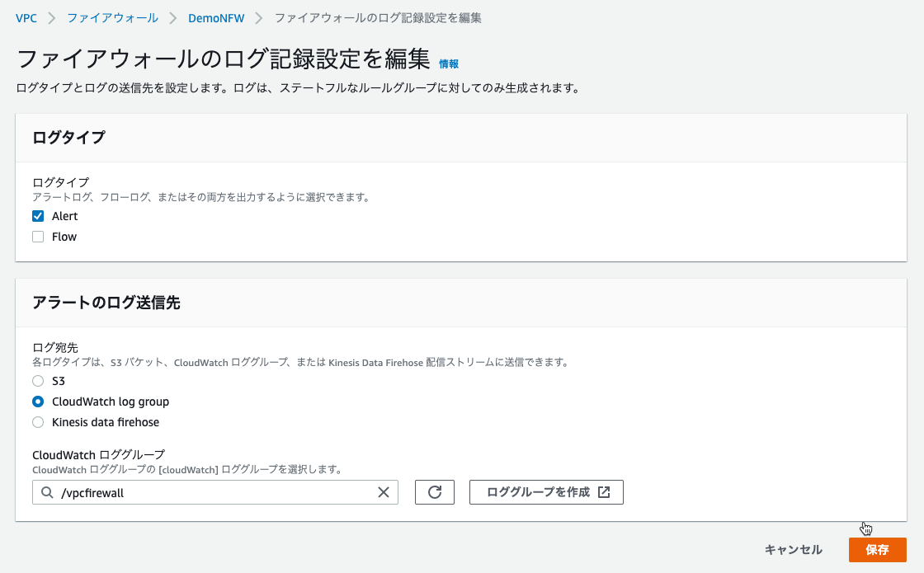Refresh the log group list

click(435, 492)
